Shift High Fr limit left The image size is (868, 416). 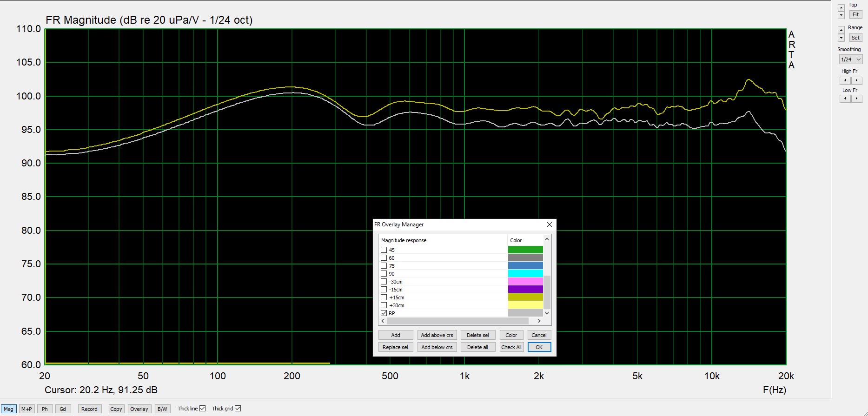[x=845, y=80]
